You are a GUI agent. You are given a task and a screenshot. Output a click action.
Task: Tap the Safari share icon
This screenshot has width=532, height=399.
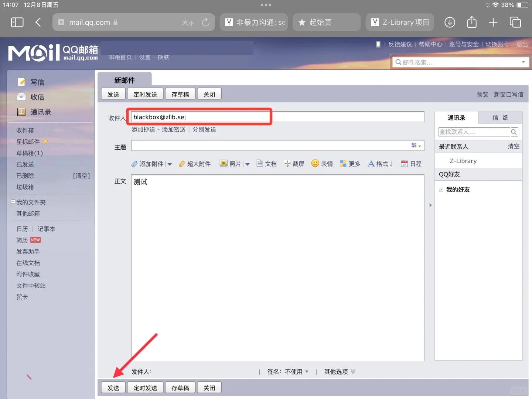[472, 22]
